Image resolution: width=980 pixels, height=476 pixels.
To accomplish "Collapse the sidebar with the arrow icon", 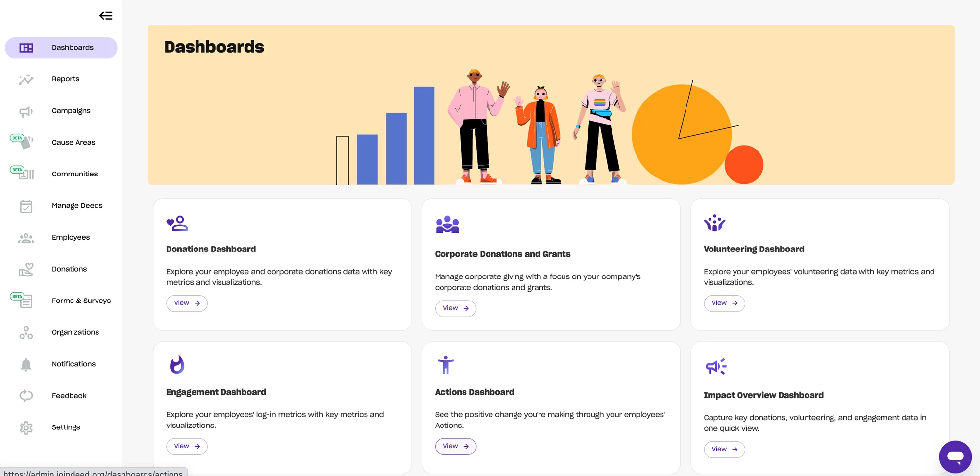I will pos(106,16).
